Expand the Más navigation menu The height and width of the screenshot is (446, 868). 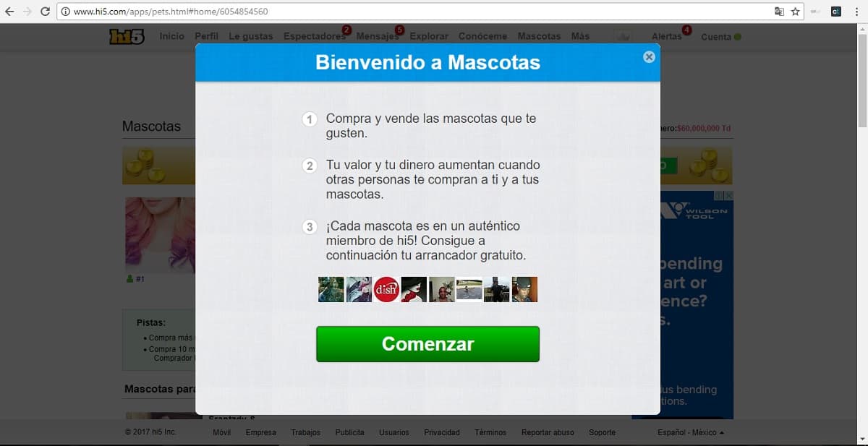pyautogui.click(x=580, y=36)
